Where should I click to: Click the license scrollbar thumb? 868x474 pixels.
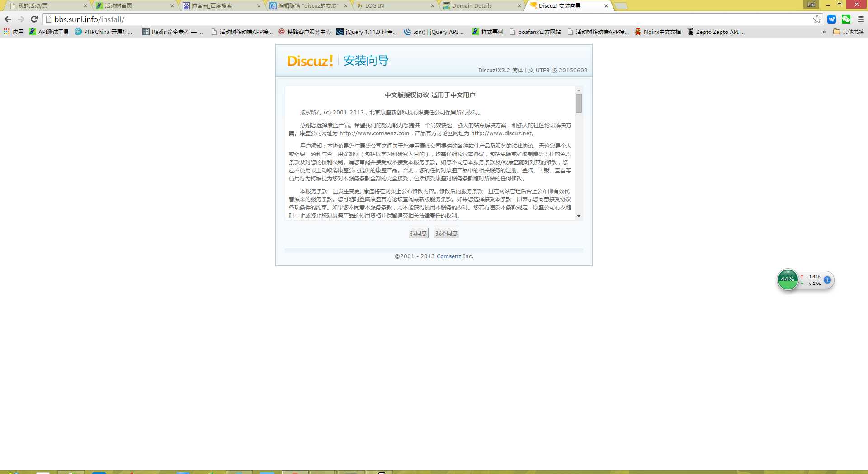(579, 103)
